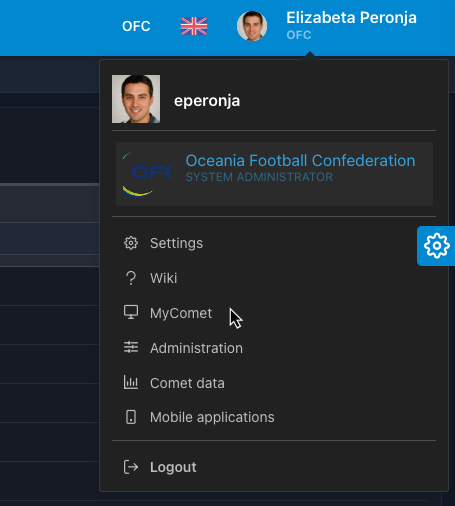Click the Administration sliders icon
The height and width of the screenshot is (506, 455).
131,347
